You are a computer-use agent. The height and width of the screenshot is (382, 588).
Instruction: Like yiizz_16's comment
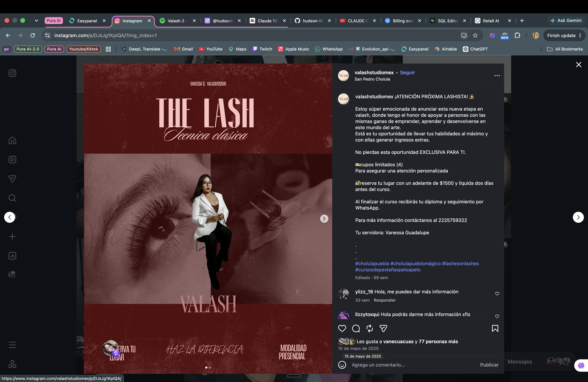click(497, 294)
